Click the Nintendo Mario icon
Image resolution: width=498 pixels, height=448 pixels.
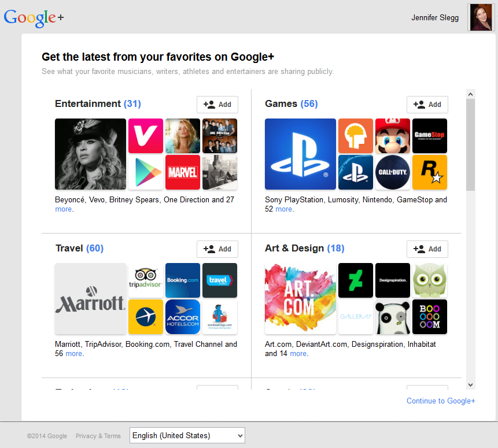pyautogui.click(x=393, y=136)
